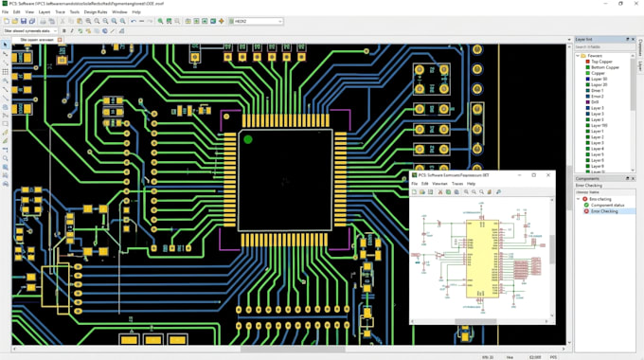Viewport: 644px width, 360px height.
Task: Collapse the Error checking tree node
Action: 579,199
